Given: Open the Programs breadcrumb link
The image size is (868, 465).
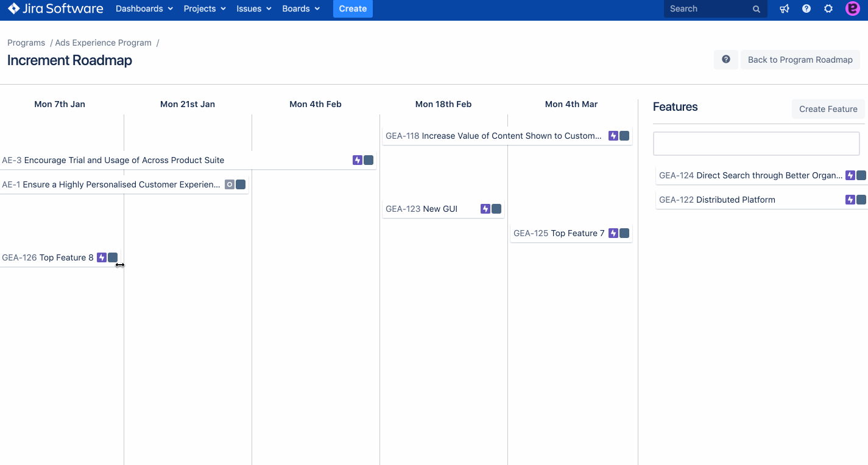Looking at the screenshot, I should pos(26,43).
